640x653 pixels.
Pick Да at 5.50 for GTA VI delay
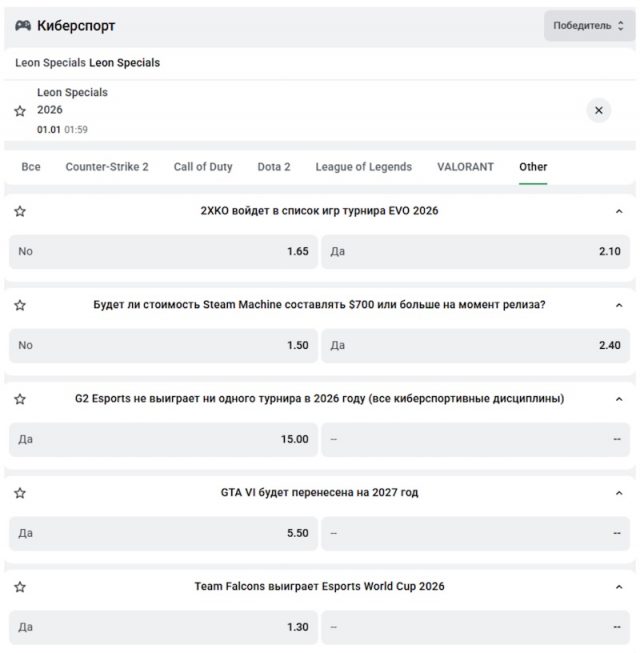(x=163, y=534)
